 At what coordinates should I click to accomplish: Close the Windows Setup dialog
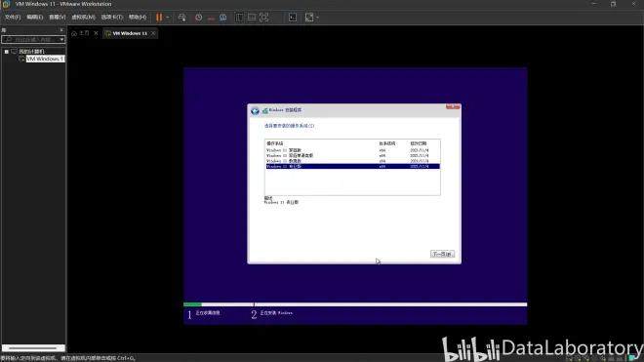click(453, 106)
